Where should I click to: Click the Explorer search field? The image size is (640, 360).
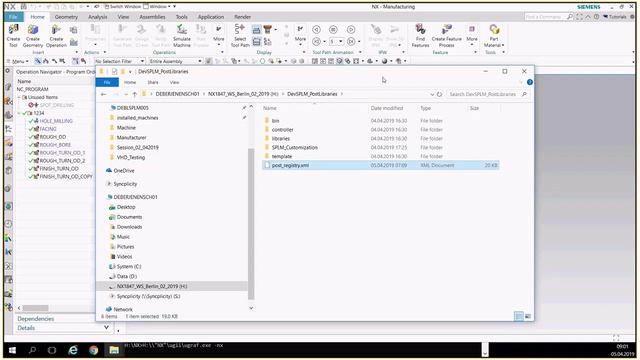487,94
